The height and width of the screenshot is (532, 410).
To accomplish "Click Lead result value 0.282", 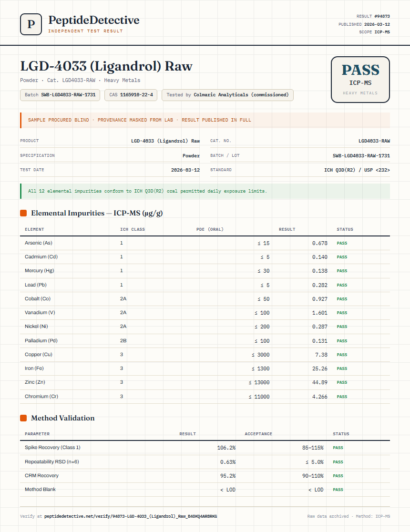I will coord(320,286).
